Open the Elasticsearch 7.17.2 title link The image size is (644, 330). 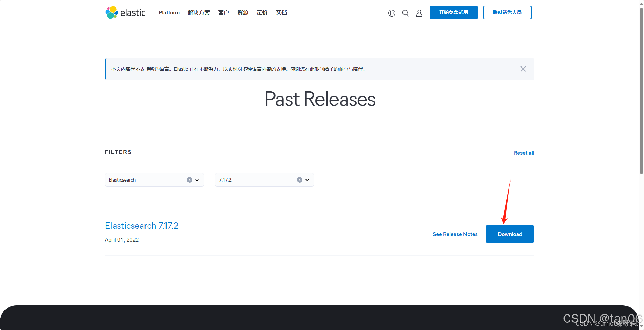click(142, 226)
